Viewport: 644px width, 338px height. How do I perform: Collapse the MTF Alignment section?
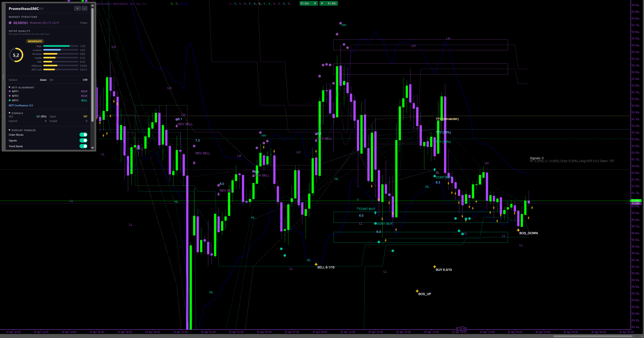pyautogui.click(x=10, y=87)
